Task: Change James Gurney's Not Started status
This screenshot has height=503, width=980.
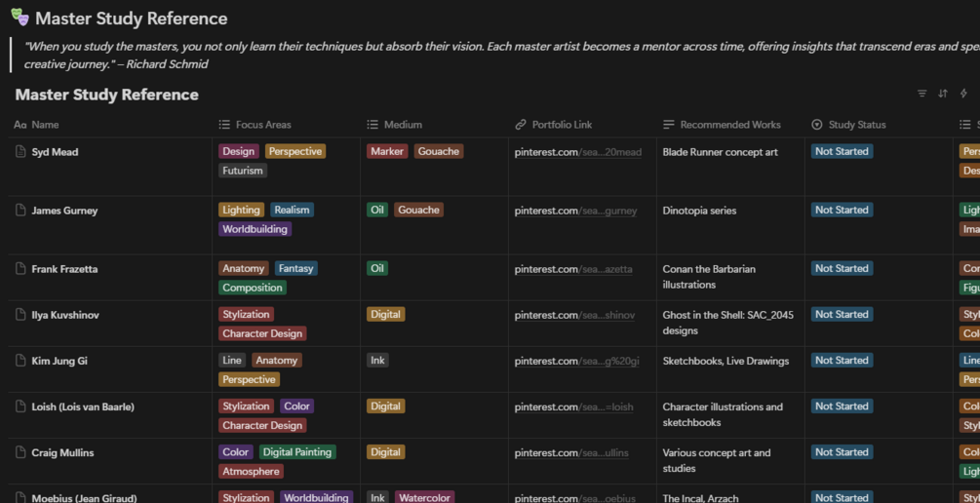Action: click(x=842, y=210)
